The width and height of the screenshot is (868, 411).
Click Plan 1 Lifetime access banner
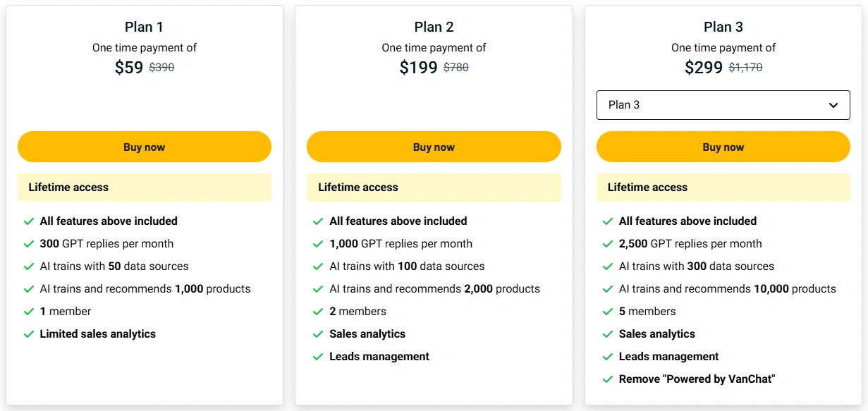tap(145, 188)
